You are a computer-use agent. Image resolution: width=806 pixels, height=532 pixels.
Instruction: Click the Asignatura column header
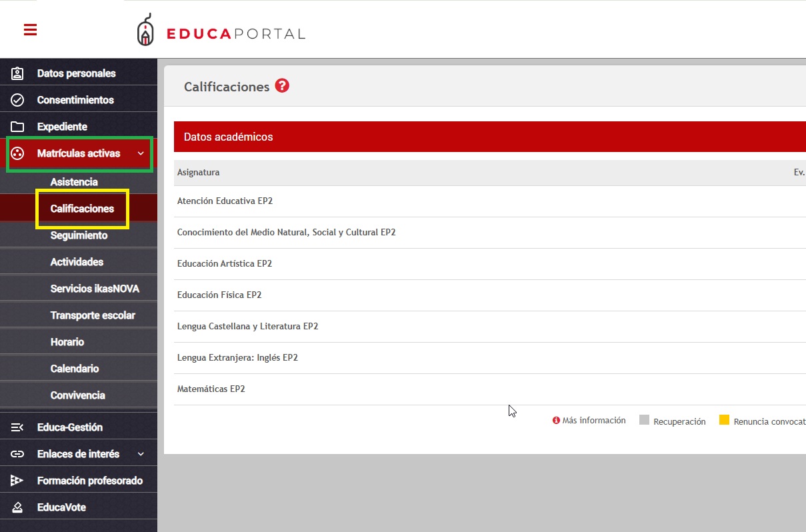(198, 172)
